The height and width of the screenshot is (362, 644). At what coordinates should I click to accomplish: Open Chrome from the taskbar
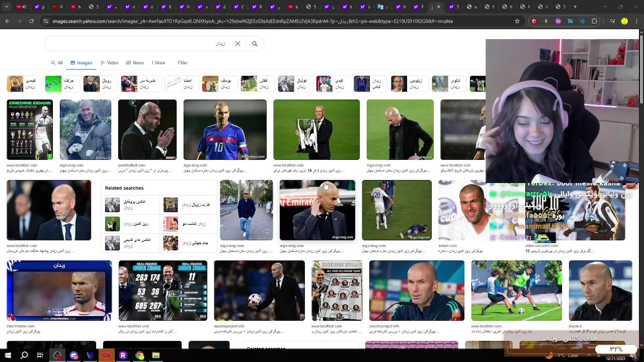139,355
